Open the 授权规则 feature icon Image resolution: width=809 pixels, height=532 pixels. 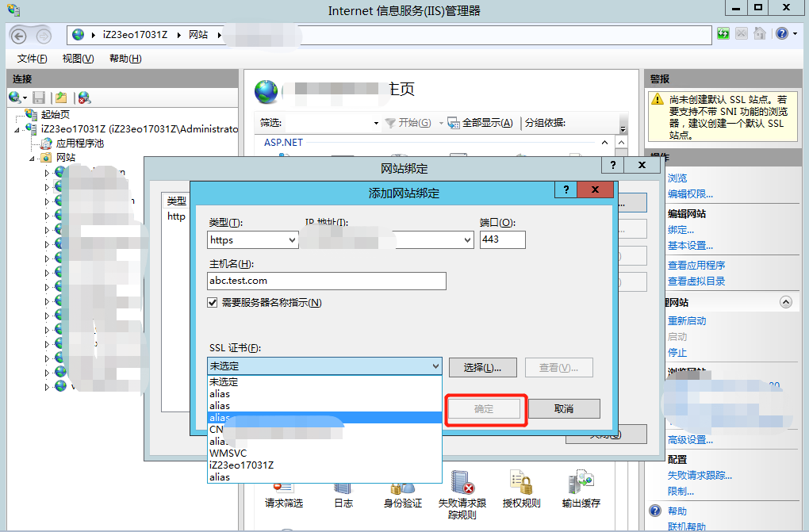click(x=521, y=482)
